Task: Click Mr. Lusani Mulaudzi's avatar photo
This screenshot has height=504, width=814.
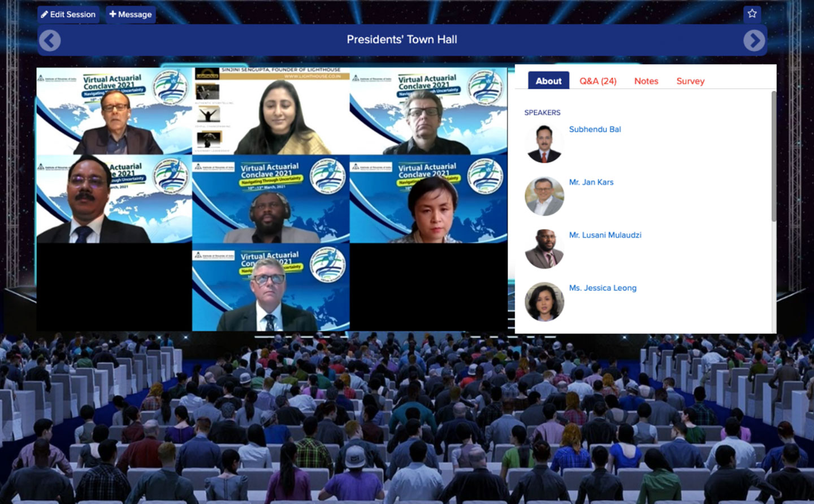Action: pos(544,249)
